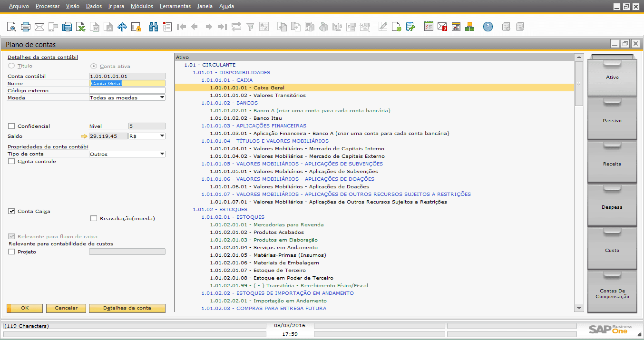Select 1.01.02.01.02 - Produtos Acabados row
Viewport: 644px width, 340px height.
257,232
